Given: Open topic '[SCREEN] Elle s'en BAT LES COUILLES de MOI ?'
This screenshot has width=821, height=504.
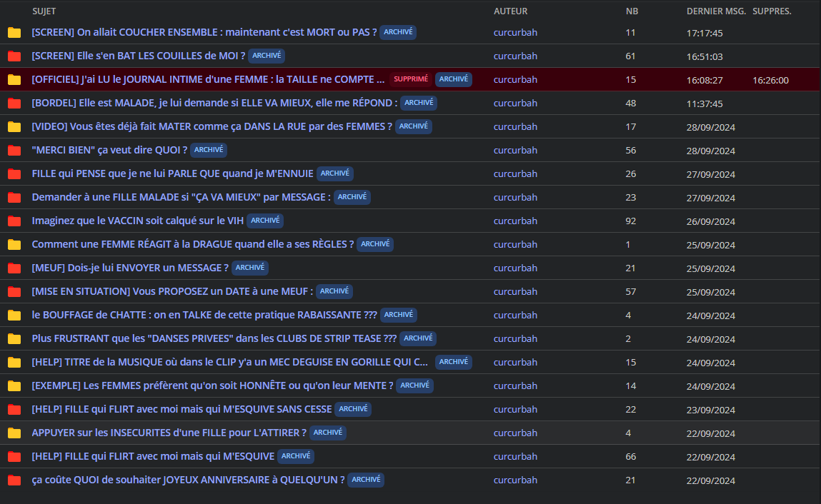Looking at the screenshot, I should [x=138, y=56].
